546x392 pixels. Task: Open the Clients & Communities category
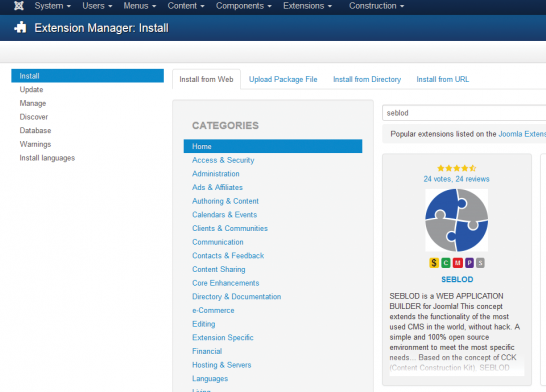230,228
